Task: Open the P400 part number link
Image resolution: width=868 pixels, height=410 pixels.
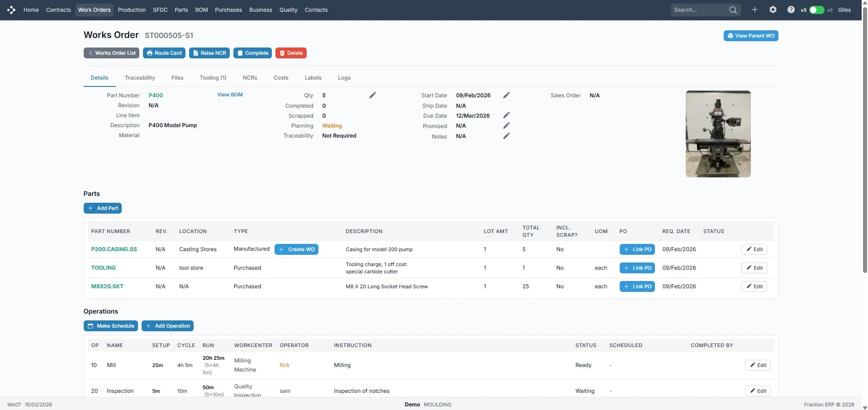Action: click(156, 95)
